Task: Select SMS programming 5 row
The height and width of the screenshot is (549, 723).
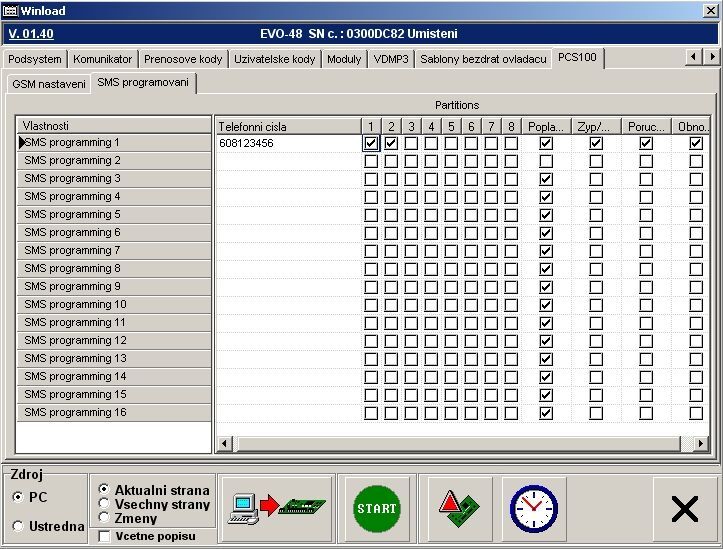Action: tap(114, 215)
